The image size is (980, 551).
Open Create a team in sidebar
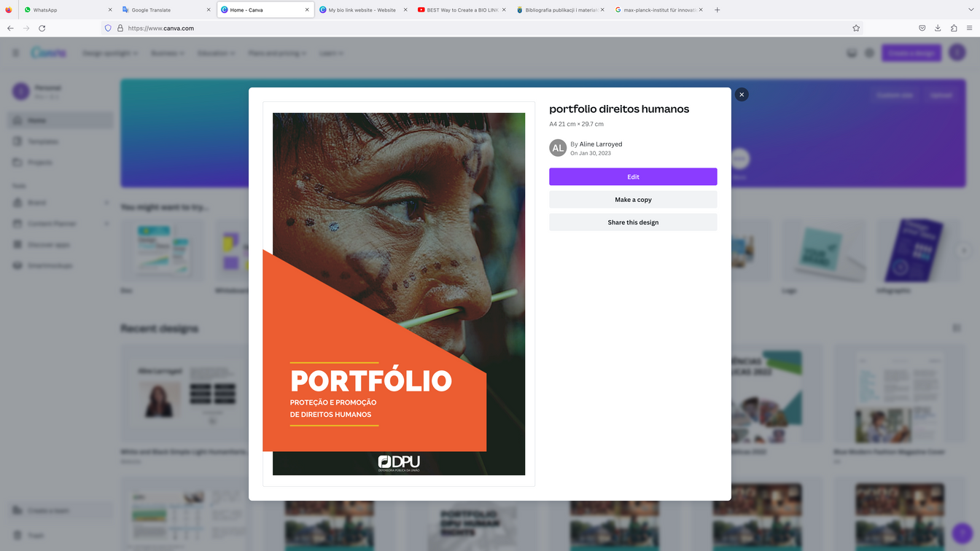pos(61,511)
